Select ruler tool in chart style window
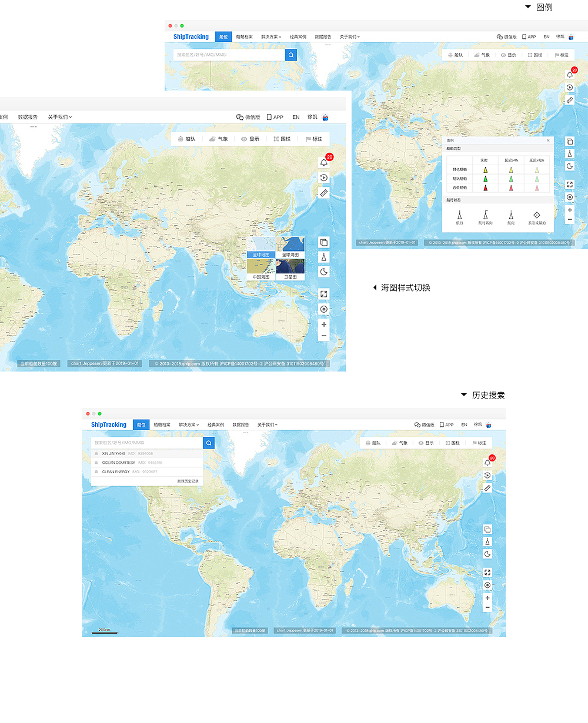The image size is (588, 723). click(324, 193)
